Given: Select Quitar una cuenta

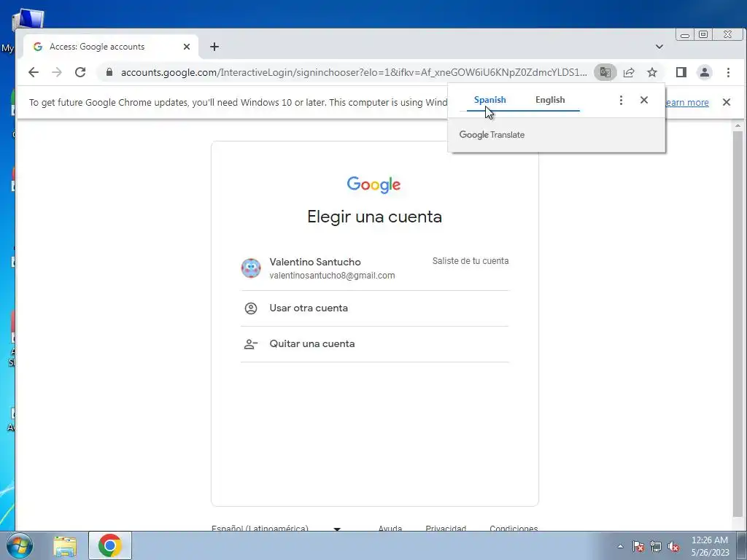Looking at the screenshot, I should pyautogui.click(x=375, y=344).
